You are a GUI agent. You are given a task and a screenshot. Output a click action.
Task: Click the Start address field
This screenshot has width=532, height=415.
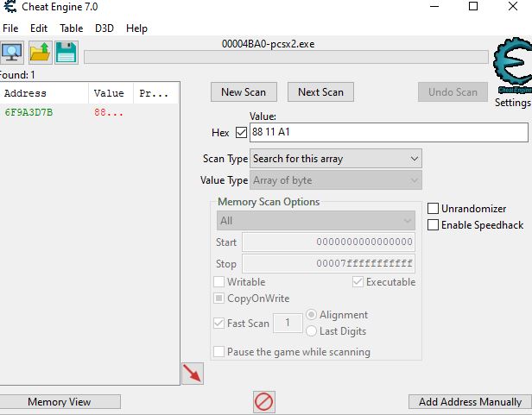(x=328, y=242)
